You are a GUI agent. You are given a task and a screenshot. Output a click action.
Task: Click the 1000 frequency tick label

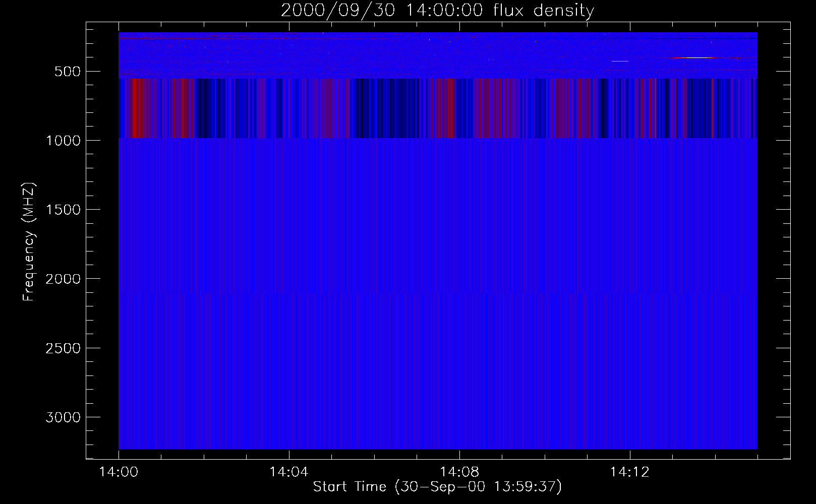pos(63,141)
